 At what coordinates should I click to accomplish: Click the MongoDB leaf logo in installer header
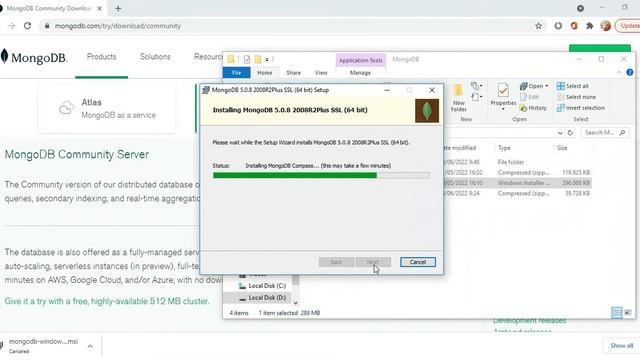click(427, 111)
